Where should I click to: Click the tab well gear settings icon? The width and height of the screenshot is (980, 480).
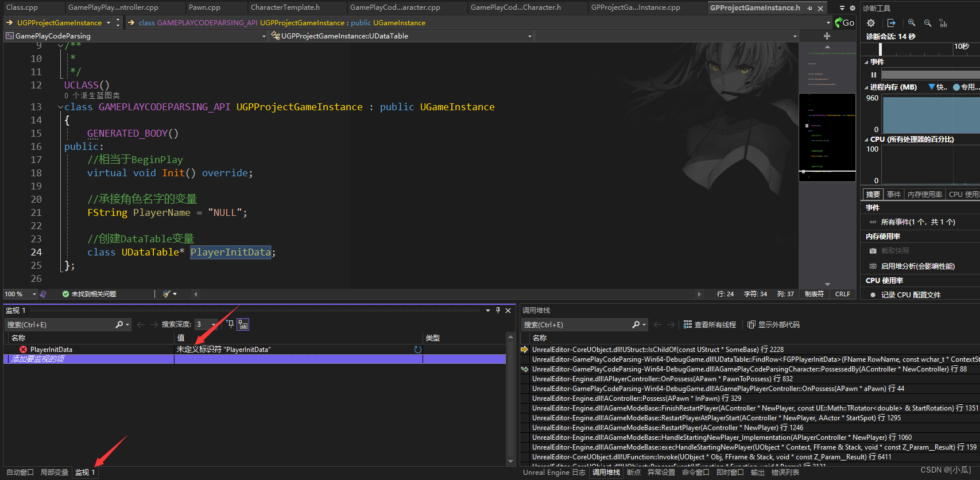click(853, 8)
